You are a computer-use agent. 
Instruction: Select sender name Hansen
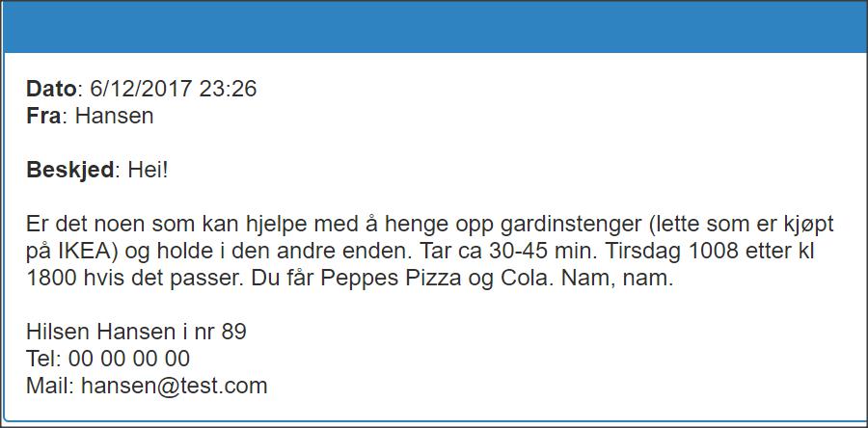click(x=114, y=116)
